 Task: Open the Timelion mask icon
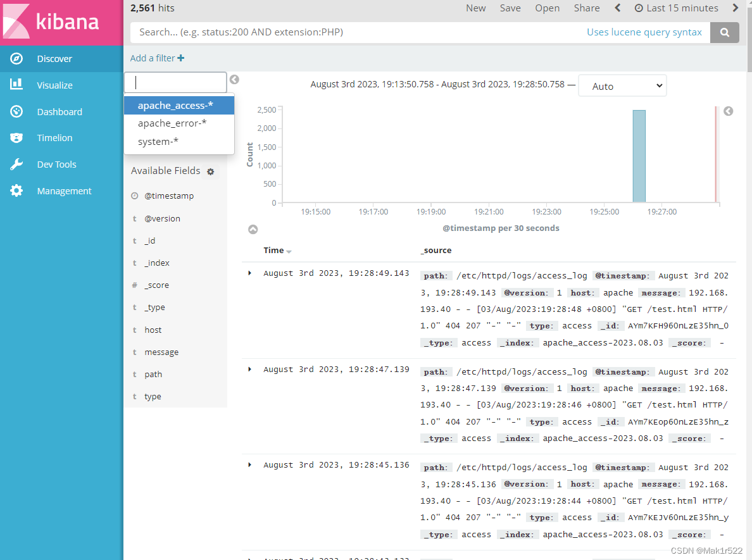pyautogui.click(x=16, y=137)
